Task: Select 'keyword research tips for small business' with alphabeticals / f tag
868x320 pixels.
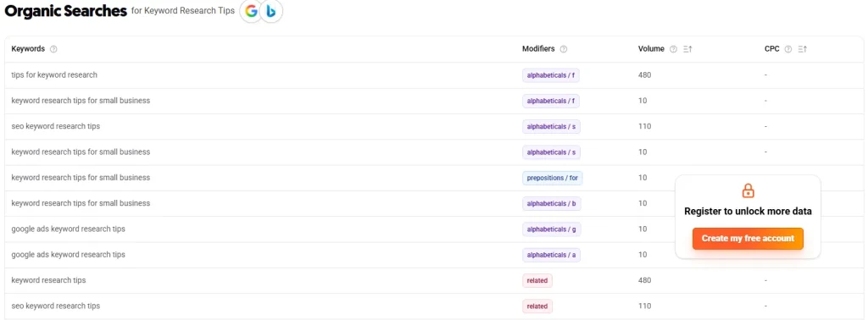Action: [81, 101]
